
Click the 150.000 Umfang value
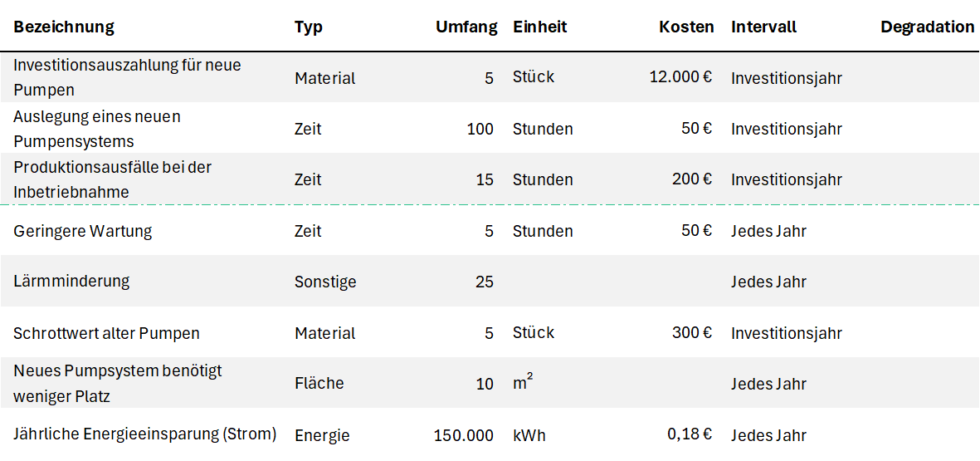point(463,435)
